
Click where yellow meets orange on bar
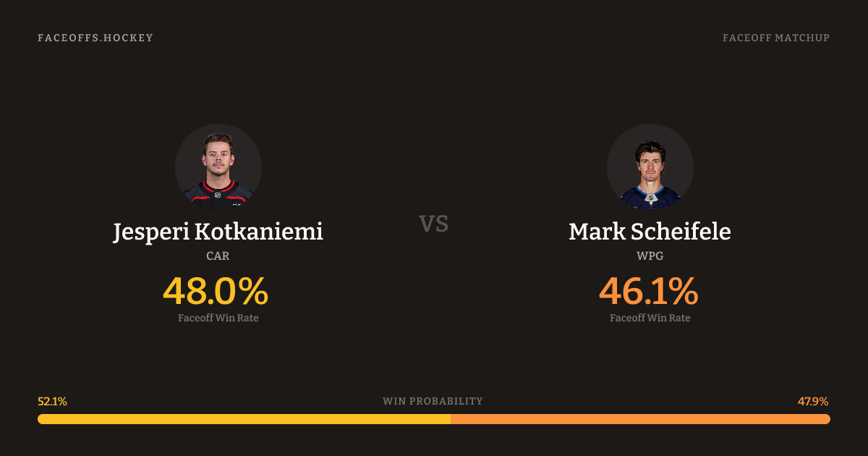tap(451, 419)
